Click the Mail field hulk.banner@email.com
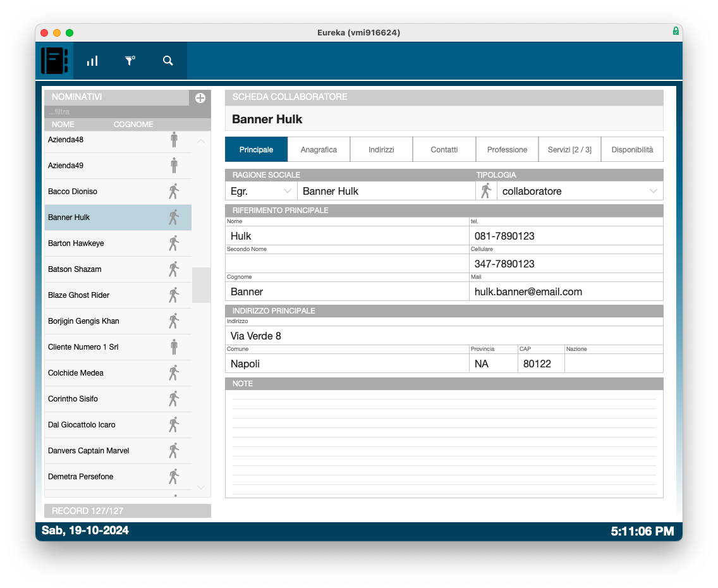 (x=566, y=291)
